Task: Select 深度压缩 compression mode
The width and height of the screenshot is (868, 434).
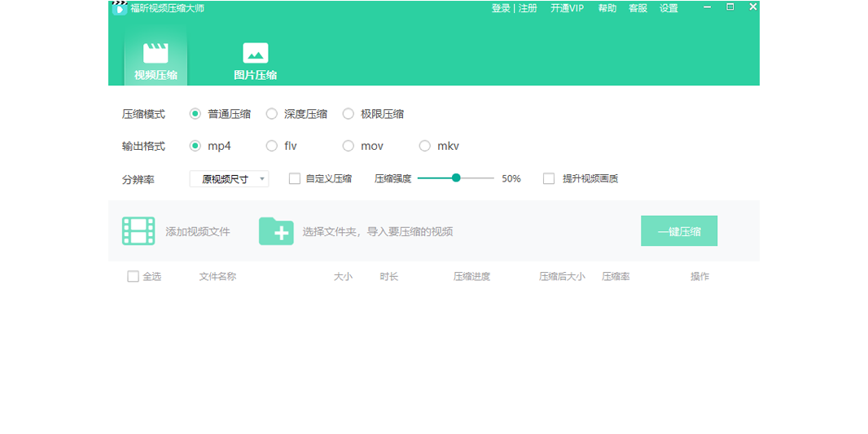Action: tap(272, 114)
